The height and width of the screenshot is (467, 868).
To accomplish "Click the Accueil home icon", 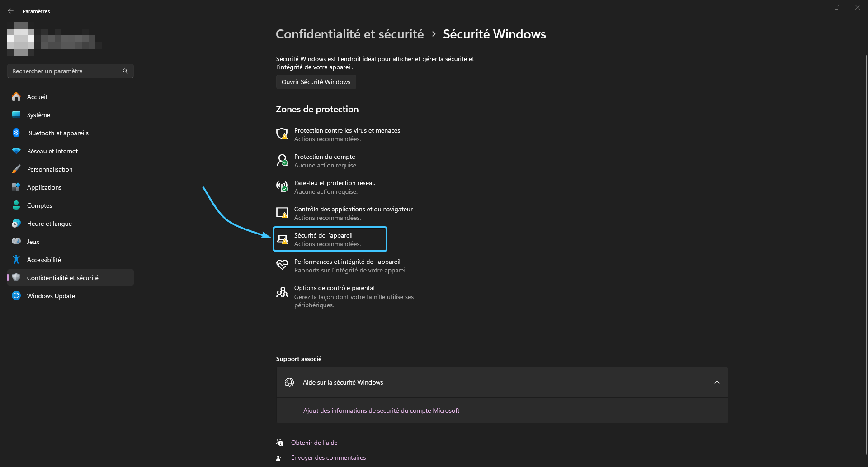I will coord(16,96).
